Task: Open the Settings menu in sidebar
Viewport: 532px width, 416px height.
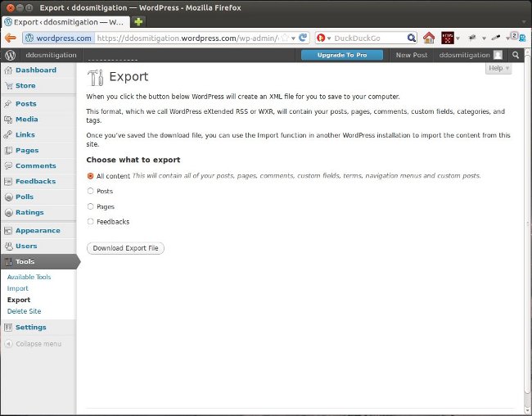Action: [x=30, y=328]
